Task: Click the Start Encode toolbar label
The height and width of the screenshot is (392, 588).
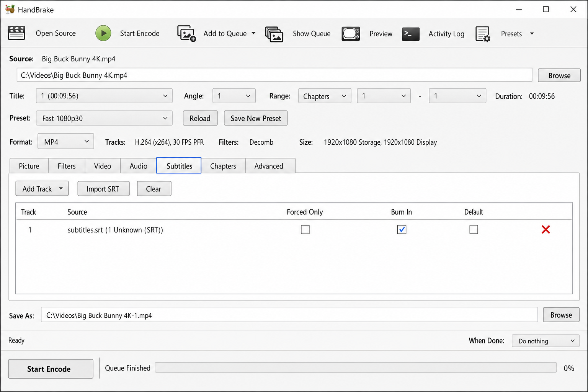Action: [140, 33]
